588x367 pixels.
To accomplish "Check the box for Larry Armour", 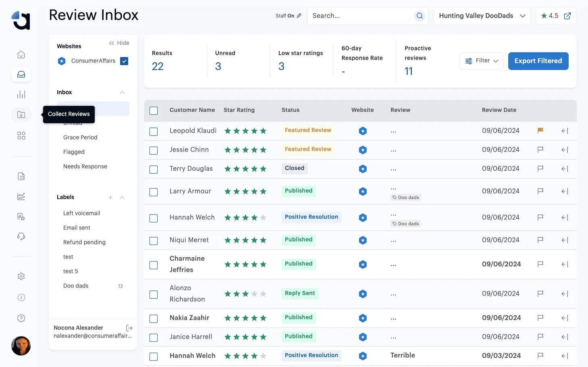I will (x=154, y=192).
